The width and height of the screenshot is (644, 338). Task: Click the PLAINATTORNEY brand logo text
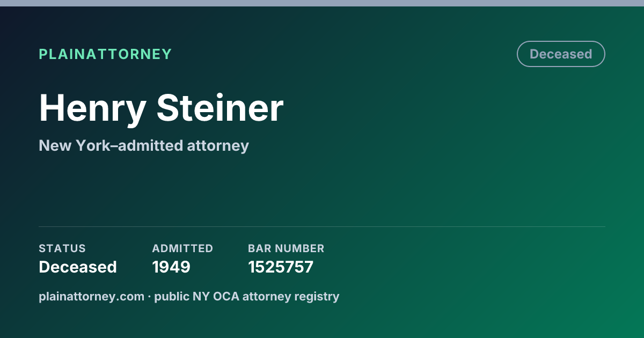point(105,54)
